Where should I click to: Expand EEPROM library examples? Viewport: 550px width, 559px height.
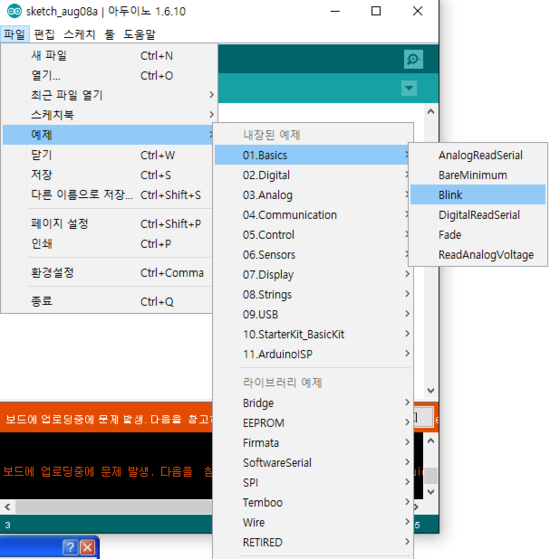(x=313, y=423)
